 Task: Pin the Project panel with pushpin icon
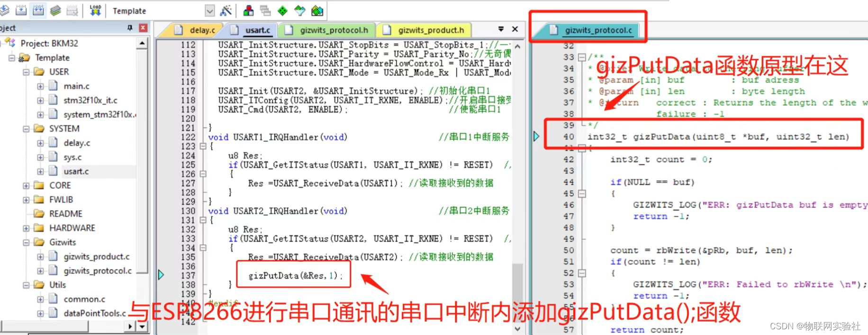click(x=130, y=28)
